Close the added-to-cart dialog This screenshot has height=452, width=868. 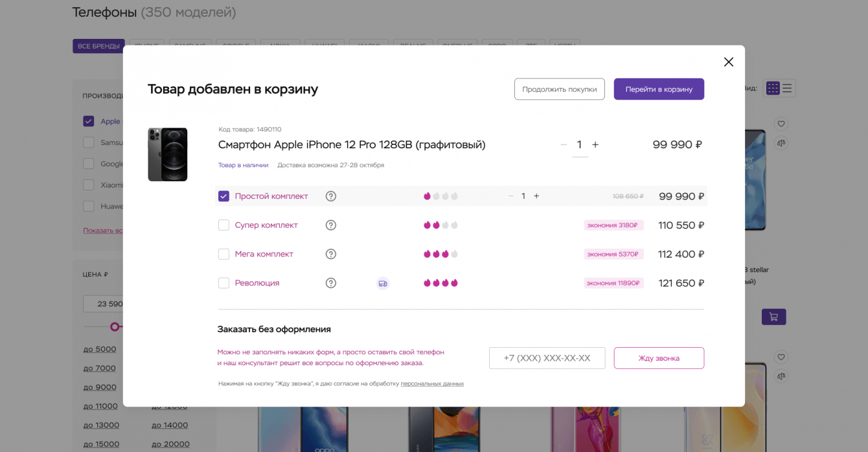tap(728, 62)
